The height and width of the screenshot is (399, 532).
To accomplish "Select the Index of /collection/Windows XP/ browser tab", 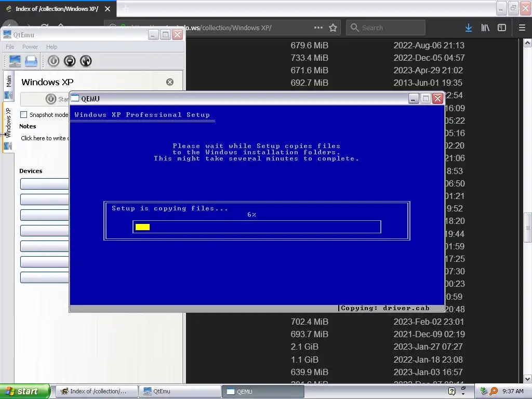I will (x=58, y=9).
